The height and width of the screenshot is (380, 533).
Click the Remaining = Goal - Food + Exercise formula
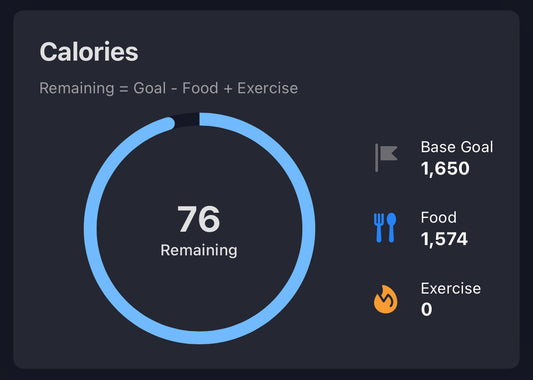click(169, 88)
